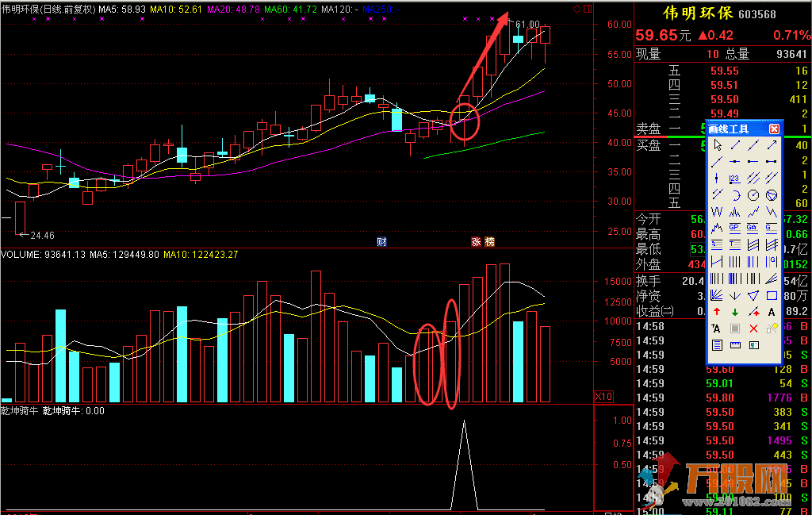Select the horizontal segment tool with two end dots

pyautogui.click(x=772, y=162)
